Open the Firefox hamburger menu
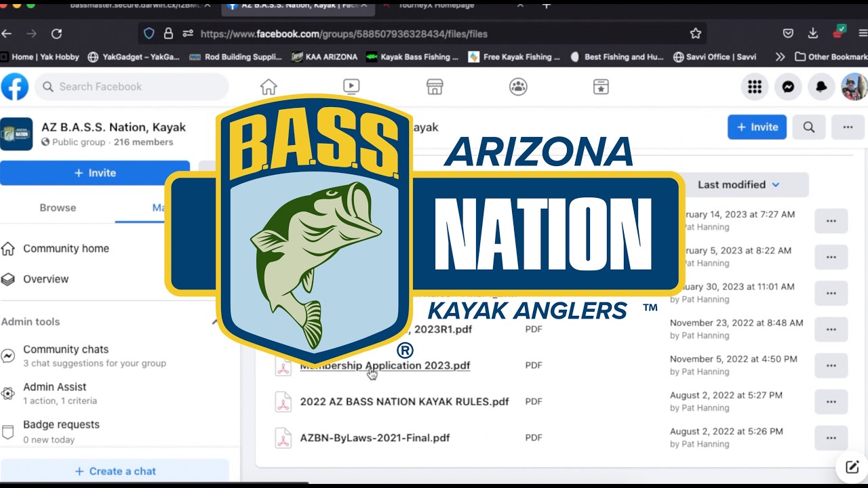Viewport: 868px width, 488px height. point(863,33)
